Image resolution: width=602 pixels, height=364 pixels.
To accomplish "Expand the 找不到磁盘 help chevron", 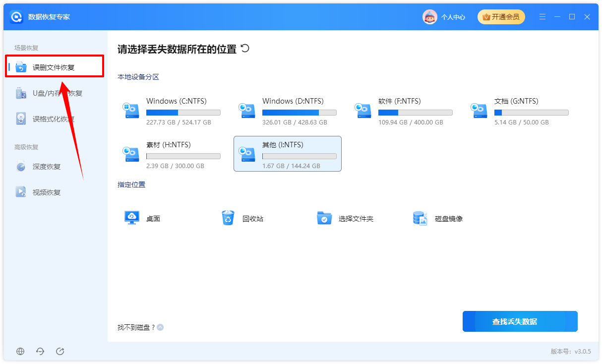I will click(x=160, y=327).
